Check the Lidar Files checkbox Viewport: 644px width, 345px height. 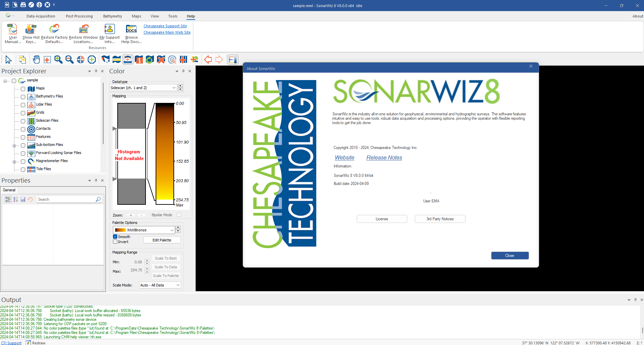tap(23, 105)
